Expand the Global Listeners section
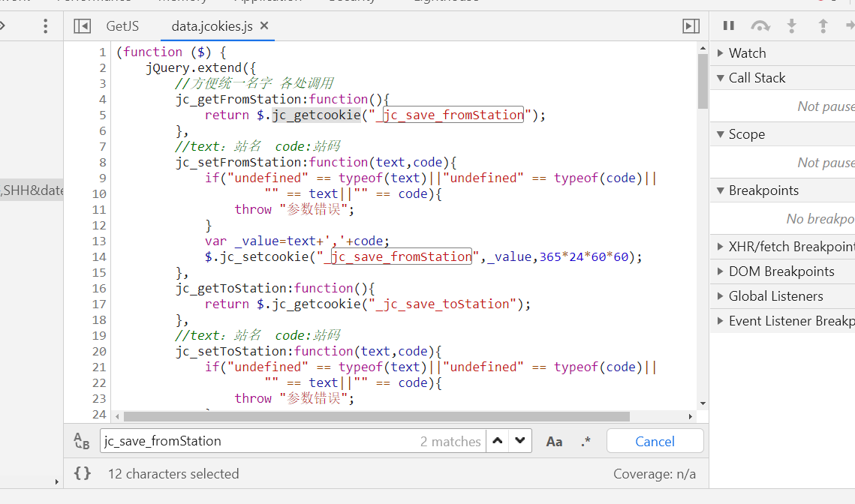Image resolution: width=855 pixels, height=504 pixels. [721, 295]
